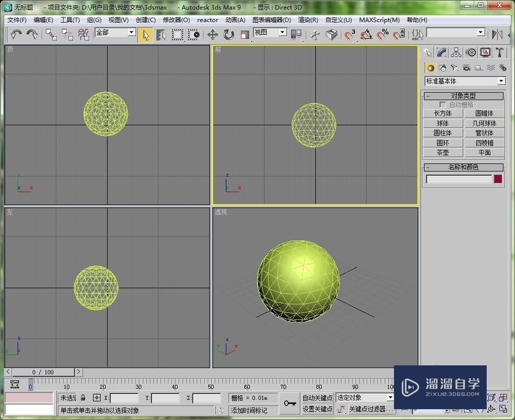The height and width of the screenshot is (420, 515).
Task: Open the object color swatch
Action: click(497, 178)
